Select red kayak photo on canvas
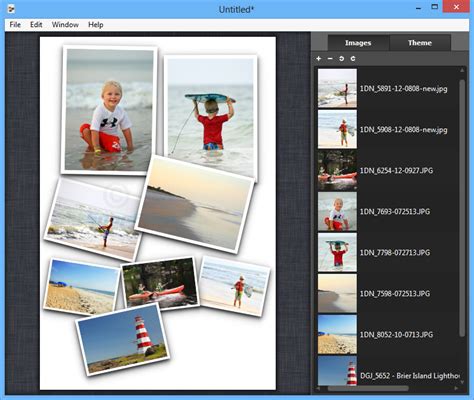Viewport: 474px width, 400px height. 160,283
